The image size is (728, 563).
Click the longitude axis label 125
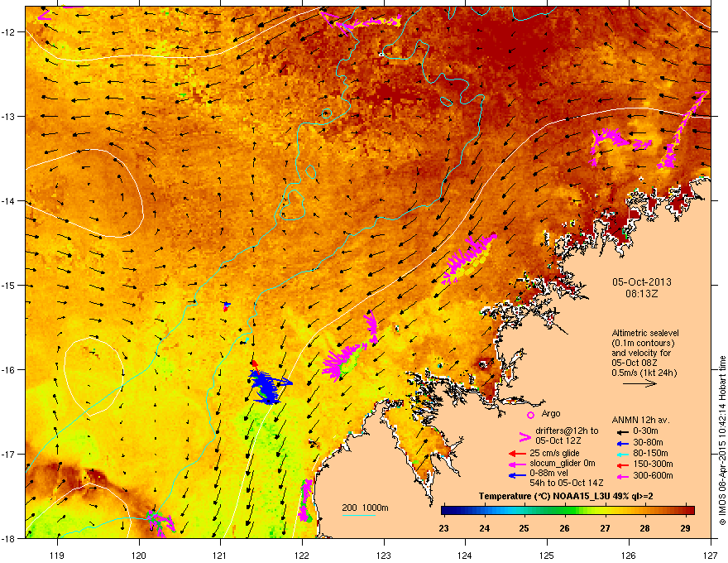(x=547, y=555)
